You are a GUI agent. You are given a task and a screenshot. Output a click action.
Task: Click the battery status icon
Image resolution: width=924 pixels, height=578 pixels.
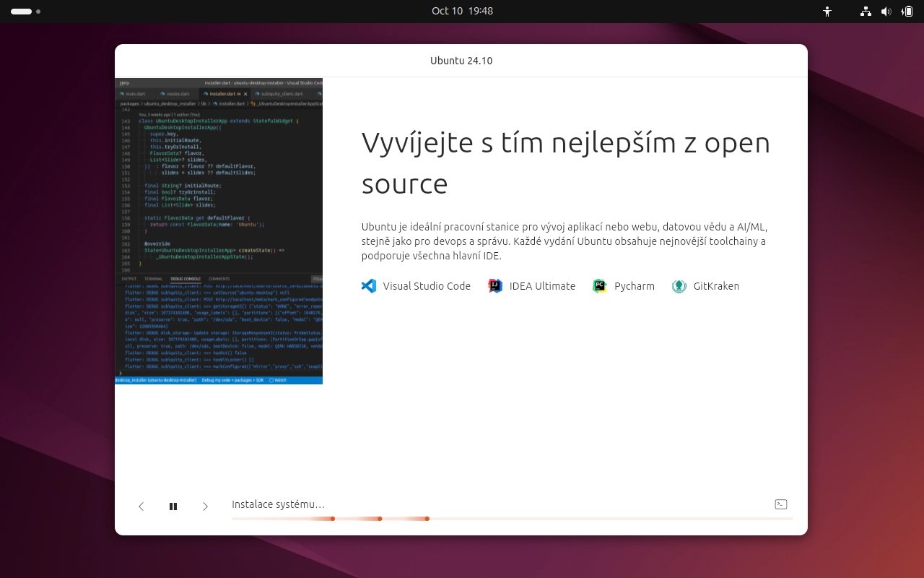tap(907, 12)
